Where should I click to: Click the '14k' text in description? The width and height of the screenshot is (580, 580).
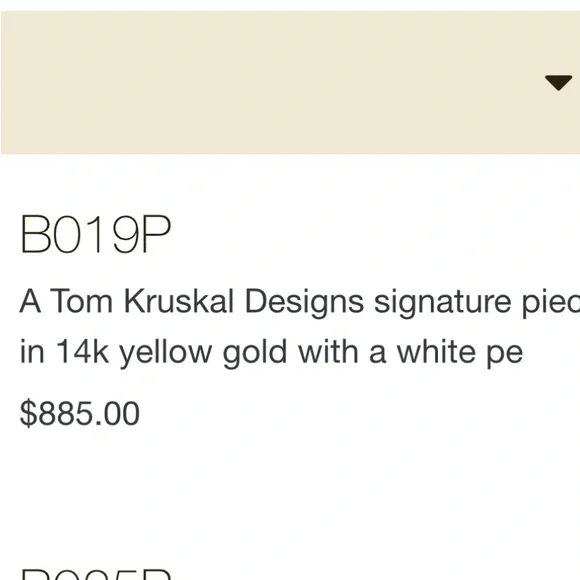click(x=82, y=351)
